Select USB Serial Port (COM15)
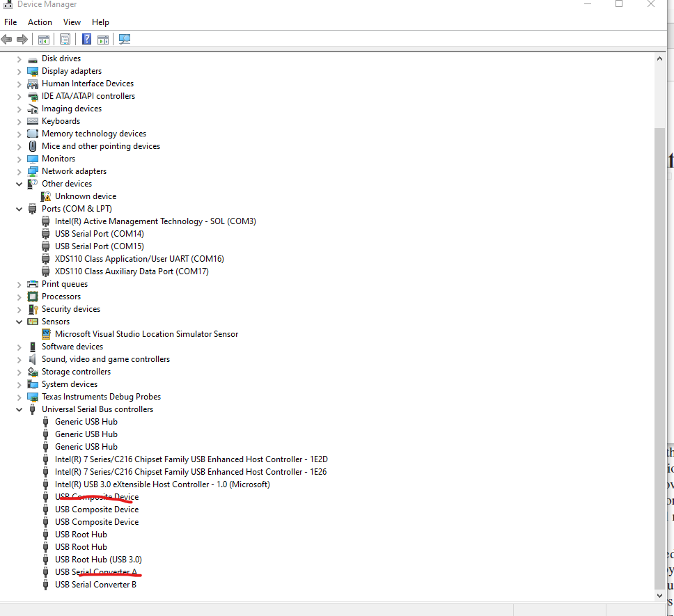 [x=100, y=246]
